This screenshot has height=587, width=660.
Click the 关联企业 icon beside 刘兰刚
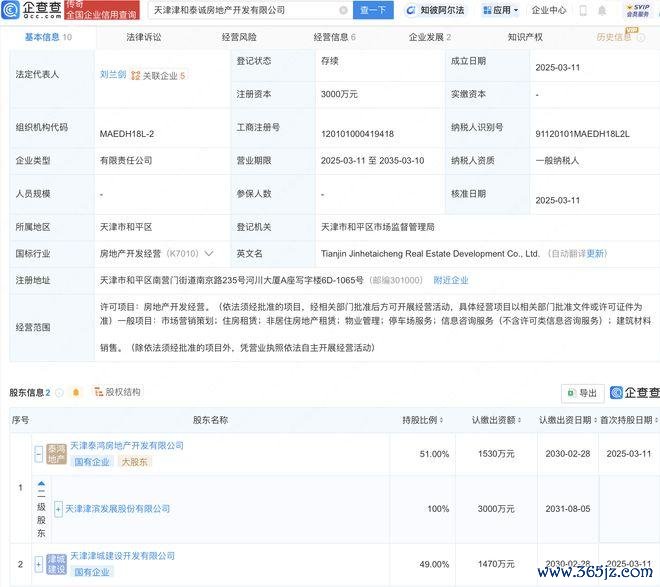pos(136,75)
